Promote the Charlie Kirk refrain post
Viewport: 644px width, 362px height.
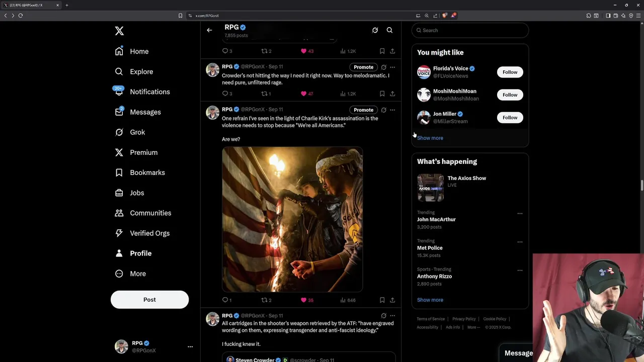point(363,110)
